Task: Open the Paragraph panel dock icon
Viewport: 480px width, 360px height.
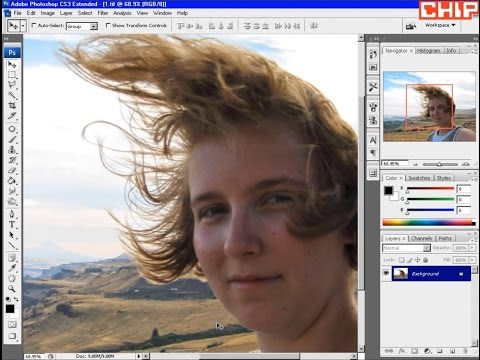Action: click(373, 153)
